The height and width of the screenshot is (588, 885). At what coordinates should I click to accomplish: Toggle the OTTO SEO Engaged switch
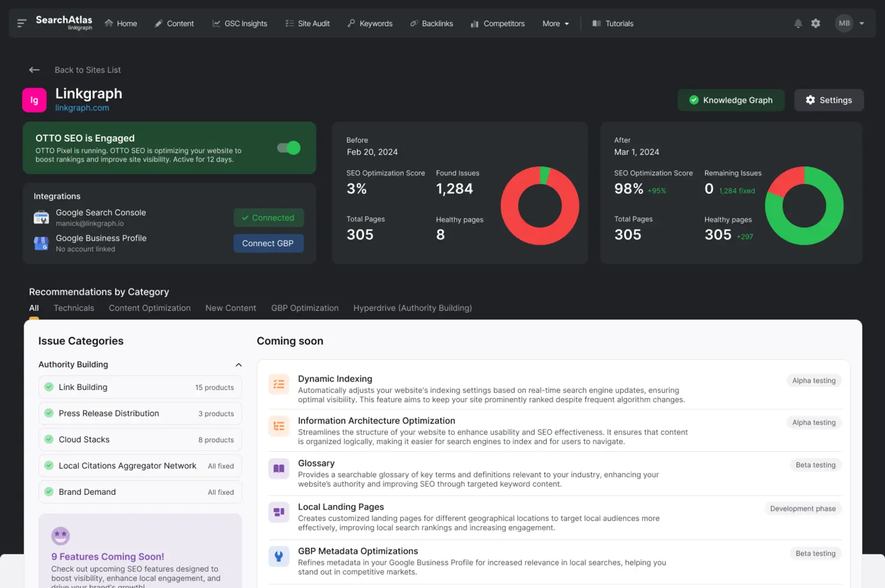[x=289, y=147]
